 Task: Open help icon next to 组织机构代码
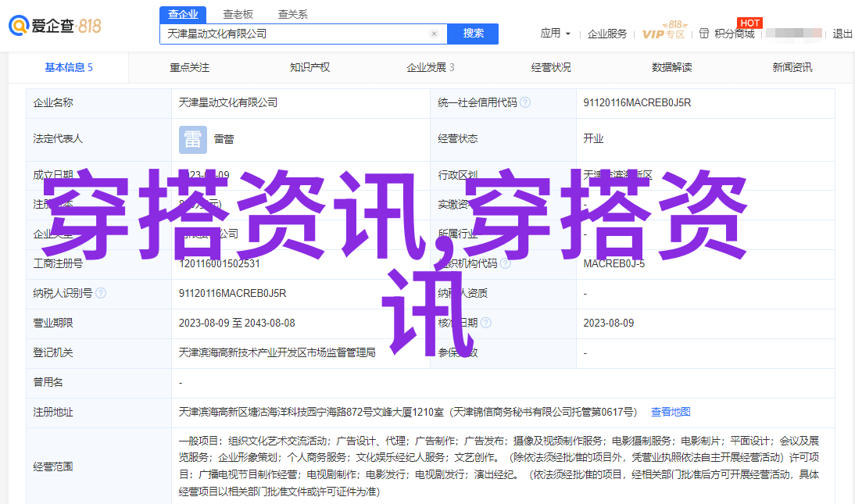pos(506,263)
